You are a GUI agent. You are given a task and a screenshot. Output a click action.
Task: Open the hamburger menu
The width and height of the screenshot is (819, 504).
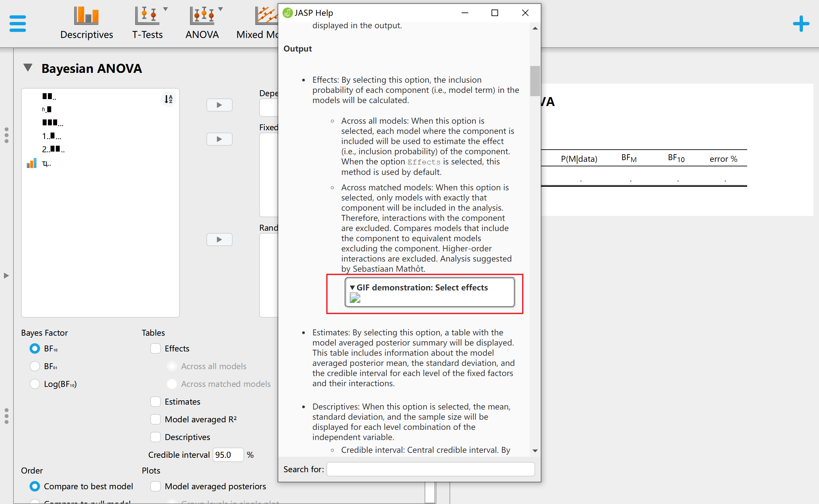point(17,23)
